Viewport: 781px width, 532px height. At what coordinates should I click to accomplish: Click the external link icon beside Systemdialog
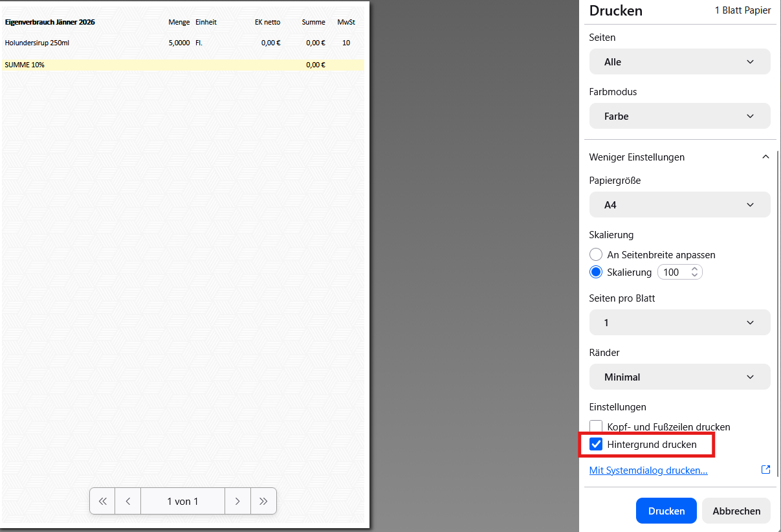click(x=765, y=470)
